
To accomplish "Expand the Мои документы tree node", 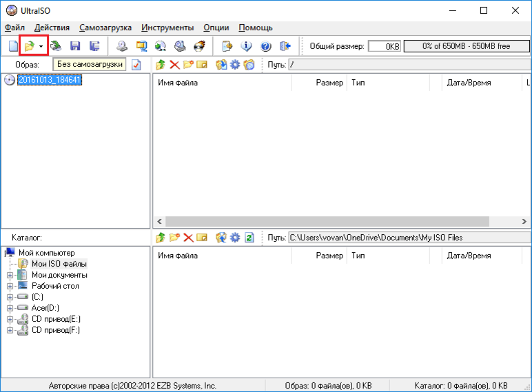I will (x=10, y=275).
